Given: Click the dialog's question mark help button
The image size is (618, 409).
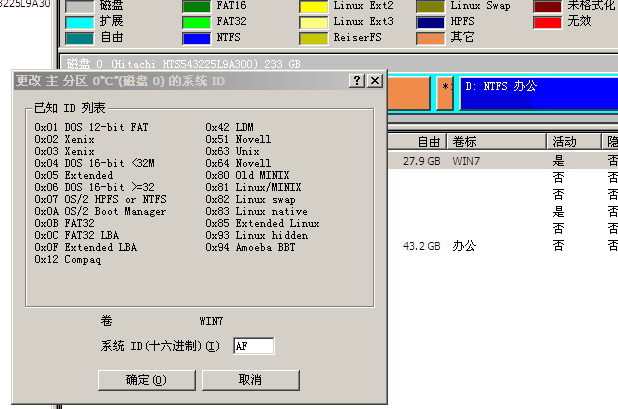Looking at the screenshot, I should pos(357,81).
